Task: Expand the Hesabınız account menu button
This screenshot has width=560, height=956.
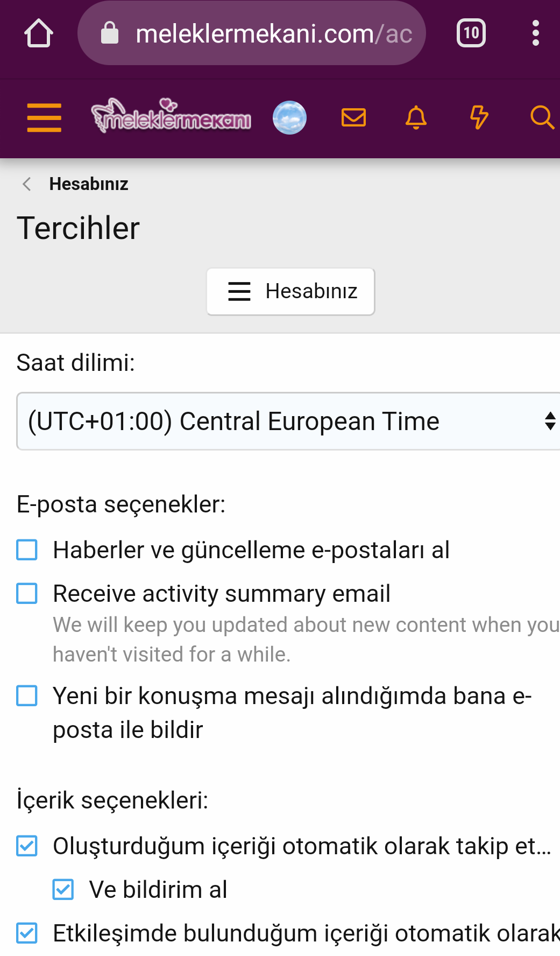Action: 290,291
